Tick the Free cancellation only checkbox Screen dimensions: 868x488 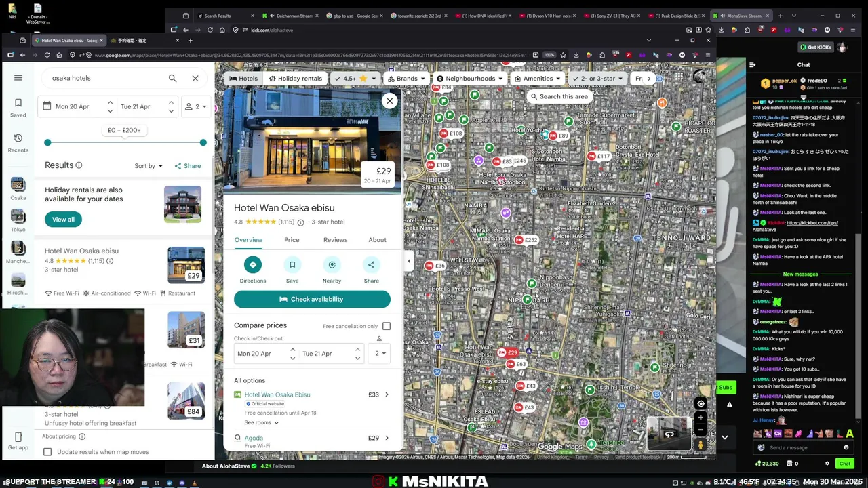(387, 326)
